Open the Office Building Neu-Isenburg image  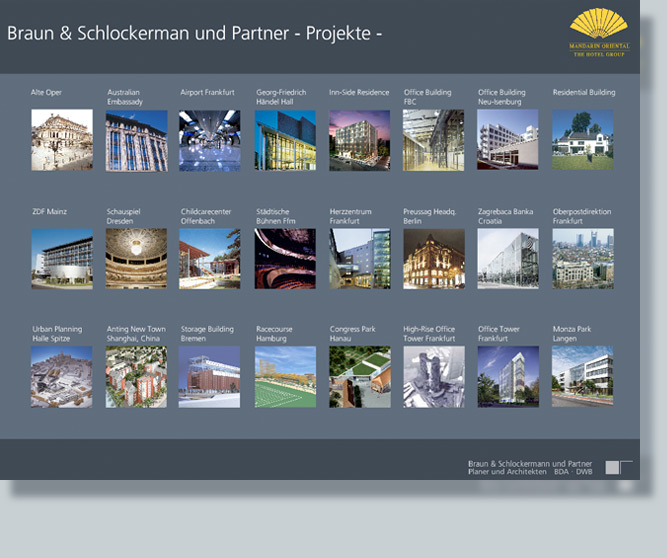pyautogui.click(x=508, y=140)
